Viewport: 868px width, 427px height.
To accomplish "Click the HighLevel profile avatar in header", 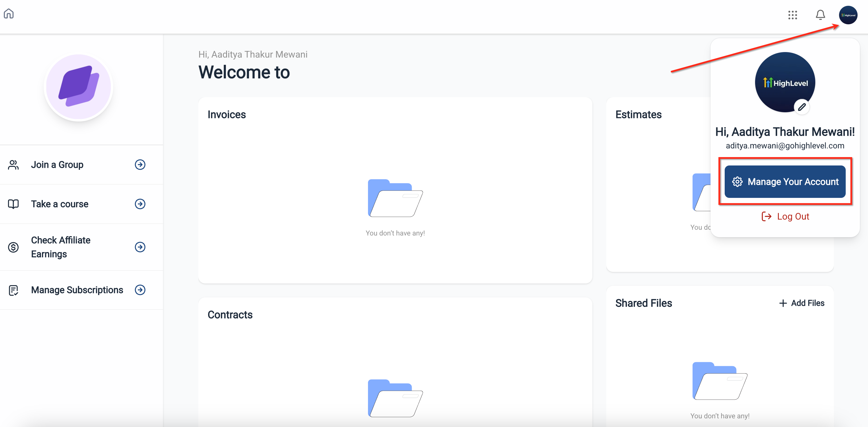I will coord(848,15).
